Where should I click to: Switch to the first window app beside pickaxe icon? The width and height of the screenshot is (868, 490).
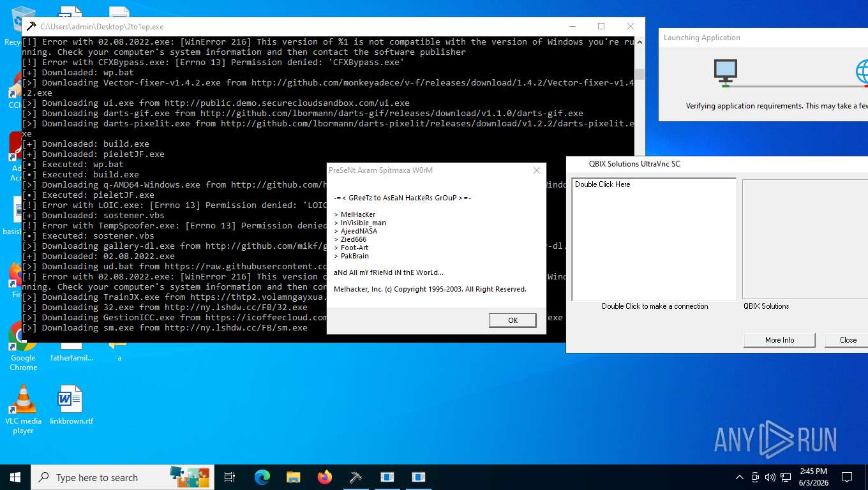[x=387, y=477]
